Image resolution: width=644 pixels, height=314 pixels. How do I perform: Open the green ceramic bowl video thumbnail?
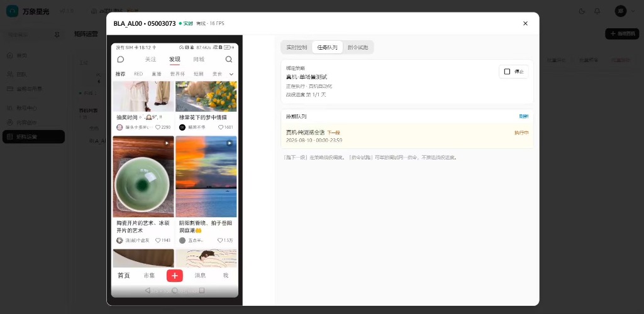[143, 176]
